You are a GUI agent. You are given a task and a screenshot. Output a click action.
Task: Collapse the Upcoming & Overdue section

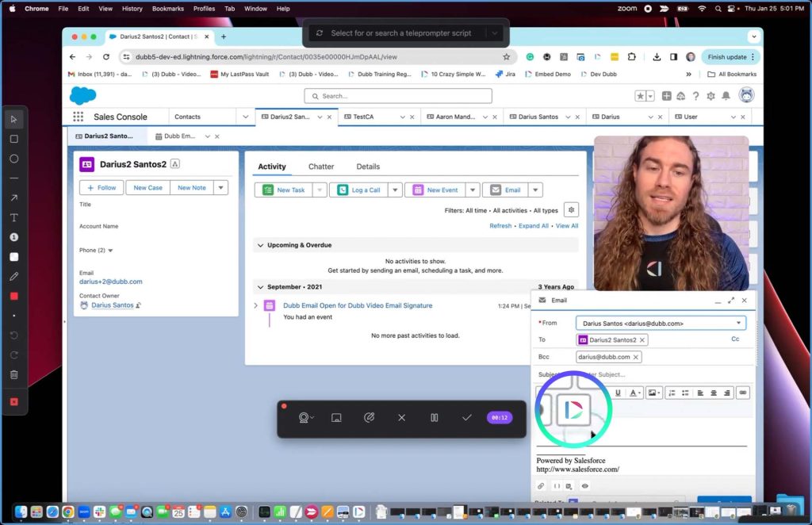click(260, 245)
